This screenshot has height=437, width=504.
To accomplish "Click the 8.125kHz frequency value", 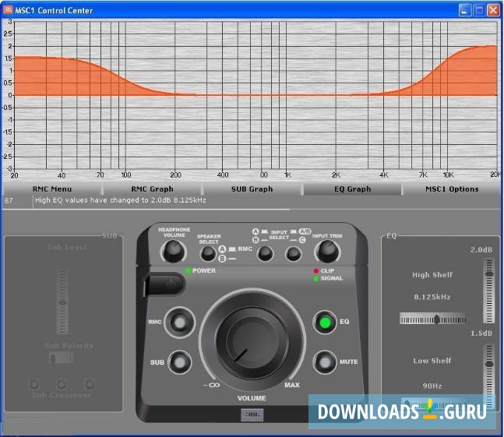I will [x=432, y=297].
